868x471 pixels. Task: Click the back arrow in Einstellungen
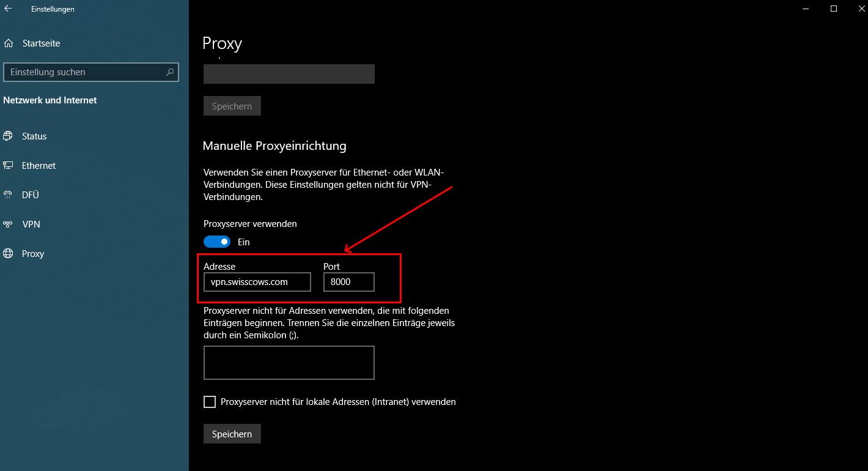pos(8,9)
